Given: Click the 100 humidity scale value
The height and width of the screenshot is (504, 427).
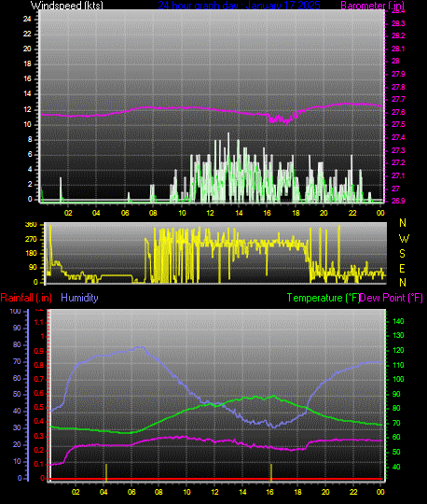Looking at the screenshot, I should (16, 312).
